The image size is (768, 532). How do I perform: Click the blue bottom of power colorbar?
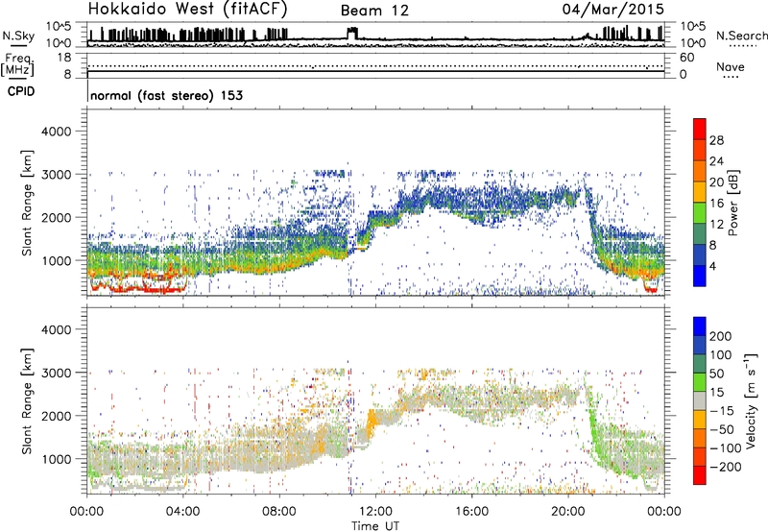(x=700, y=276)
